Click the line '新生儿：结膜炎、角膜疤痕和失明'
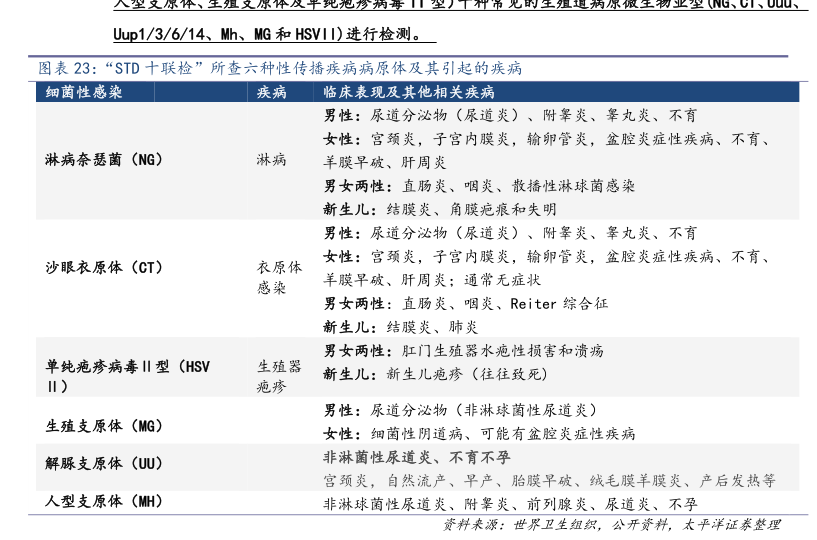Screen dimensions: 817x540 (x=440, y=209)
